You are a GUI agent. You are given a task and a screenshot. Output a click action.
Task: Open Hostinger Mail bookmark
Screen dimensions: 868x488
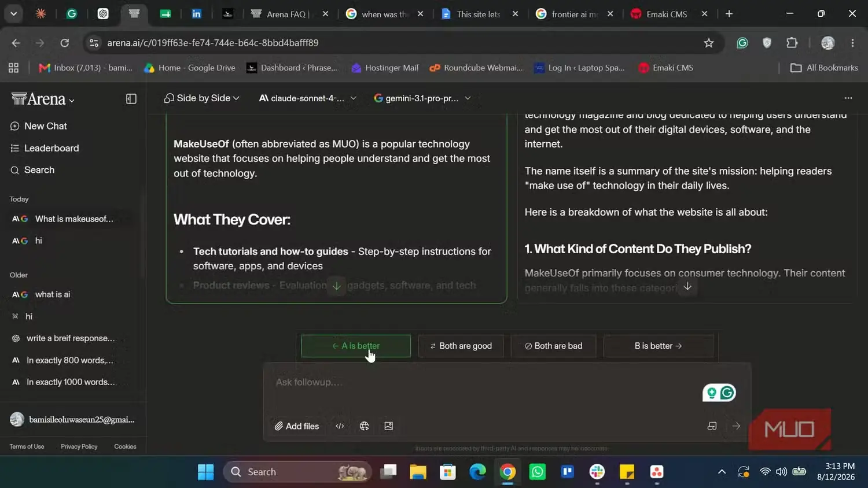coord(384,68)
